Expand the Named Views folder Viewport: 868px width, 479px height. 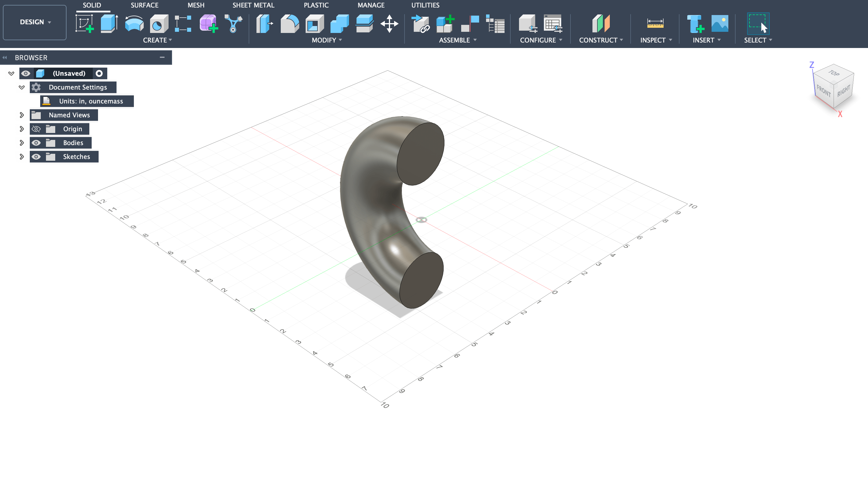click(x=22, y=115)
